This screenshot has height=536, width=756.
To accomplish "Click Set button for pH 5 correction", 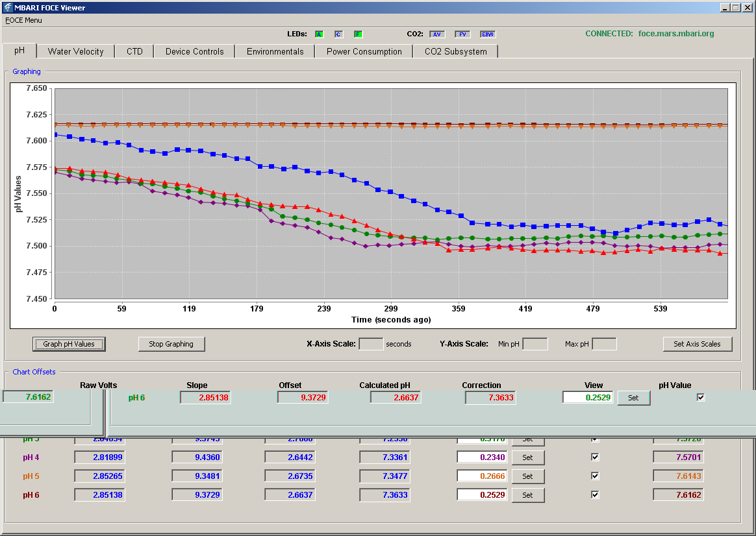I will coord(528,476).
